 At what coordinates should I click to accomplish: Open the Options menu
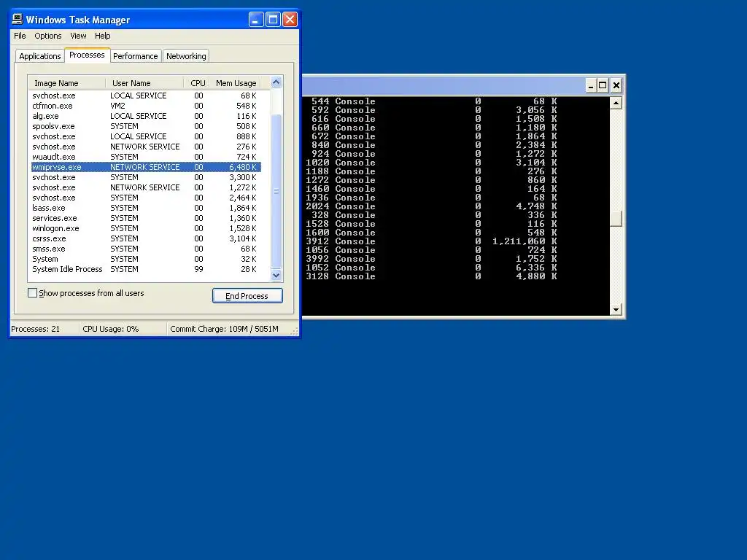[x=47, y=36]
